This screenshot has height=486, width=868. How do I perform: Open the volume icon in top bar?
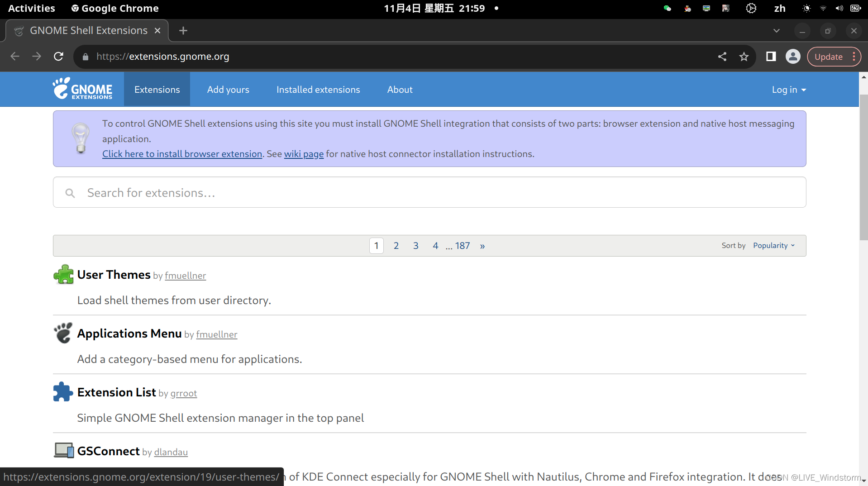[x=839, y=8]
